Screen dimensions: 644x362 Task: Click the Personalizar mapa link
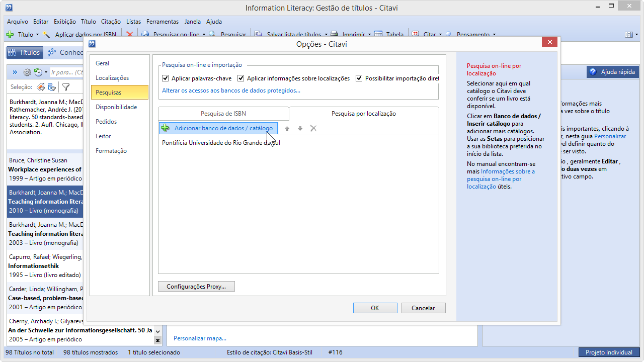coord(200,338)
